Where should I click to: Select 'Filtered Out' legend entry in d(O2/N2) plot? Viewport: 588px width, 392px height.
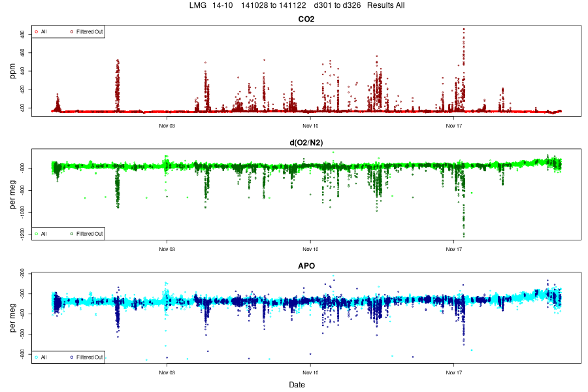pos(86,234)
